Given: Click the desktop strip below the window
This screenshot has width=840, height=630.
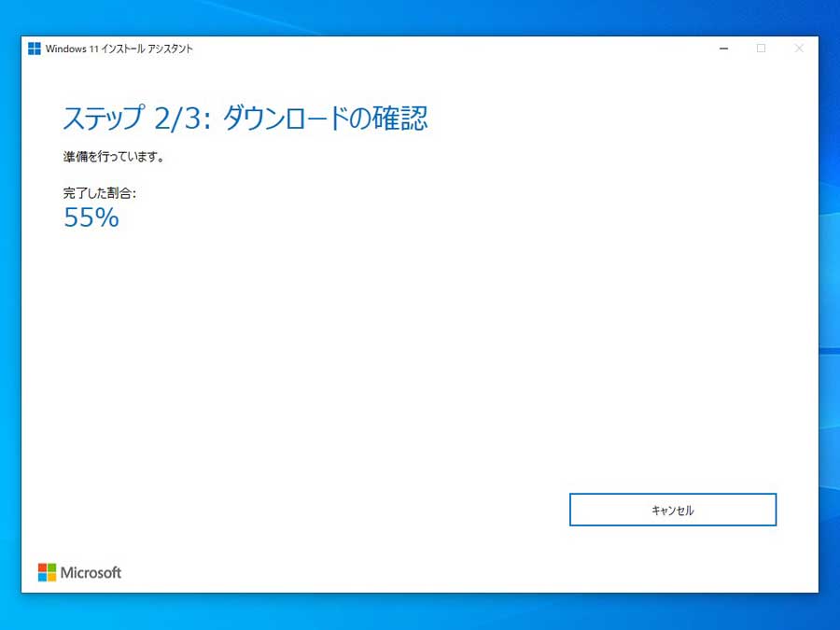Looking at the screenshot, I should tap(420, 611).
